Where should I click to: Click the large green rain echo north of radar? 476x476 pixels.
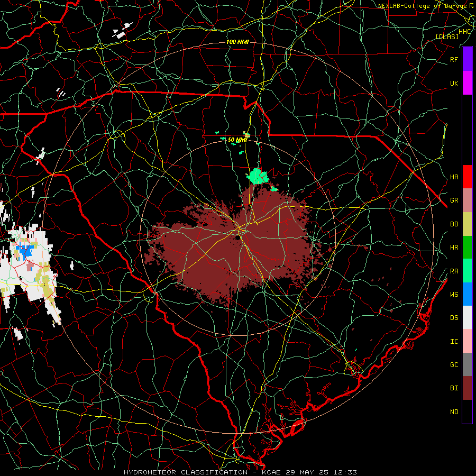point(258,176)
